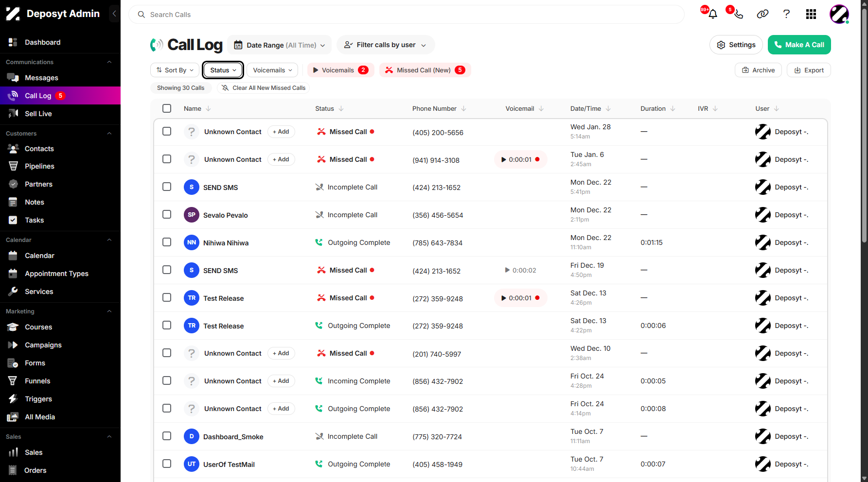The image size is (868, 482).
Task: Play voicemail for (941) 914-3108
Action: click(x=520, y=159)
